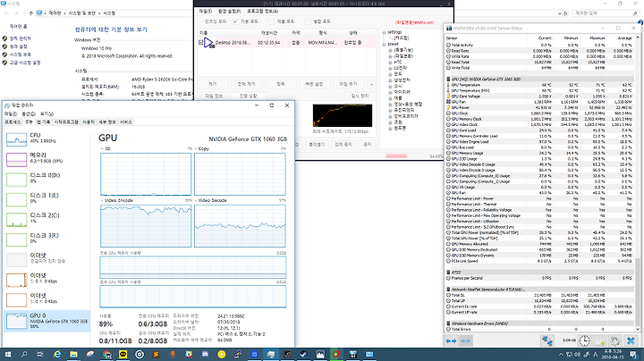This screenshot has width=644, height=361.
Task: Click the up arrow in System window address bar
Action: click(x=30, y=13)
